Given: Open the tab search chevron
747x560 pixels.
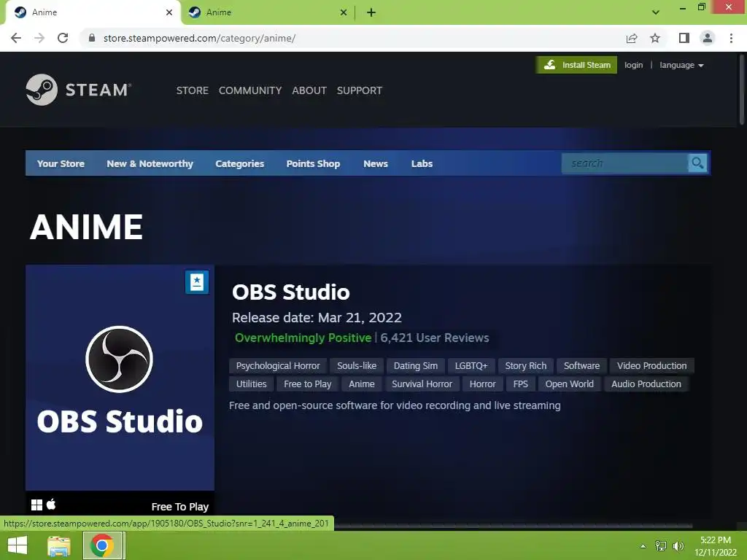Looking at the screenshot, I should pos(656,12).
